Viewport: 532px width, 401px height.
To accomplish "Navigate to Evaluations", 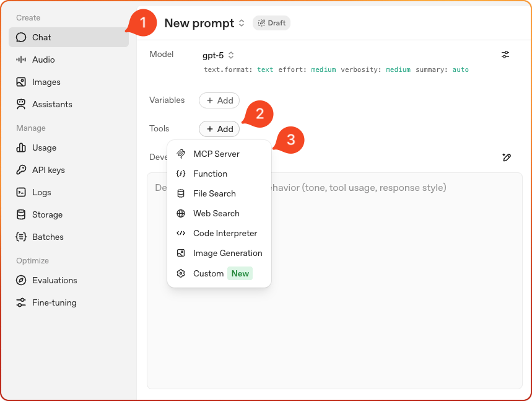I will [55, 280].
